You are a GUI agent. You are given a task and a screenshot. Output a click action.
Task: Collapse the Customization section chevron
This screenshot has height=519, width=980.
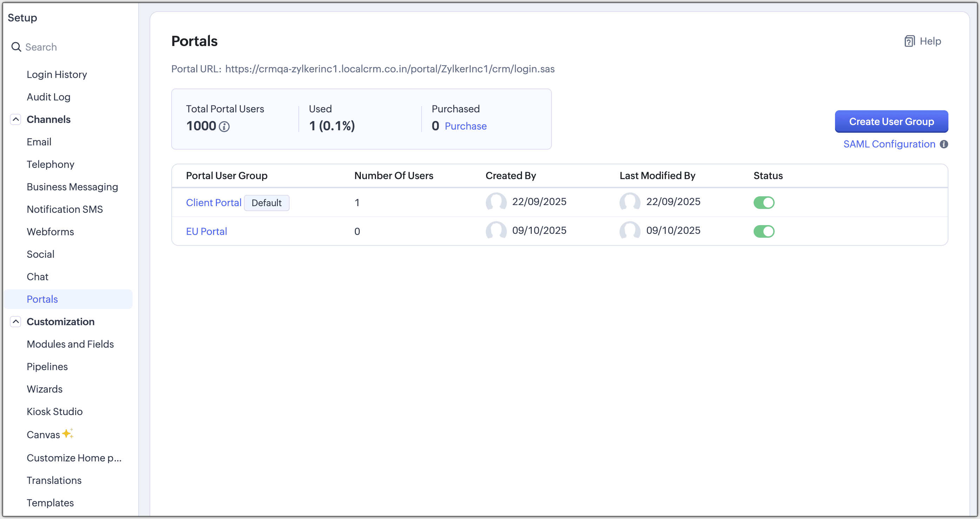point(15,322)
